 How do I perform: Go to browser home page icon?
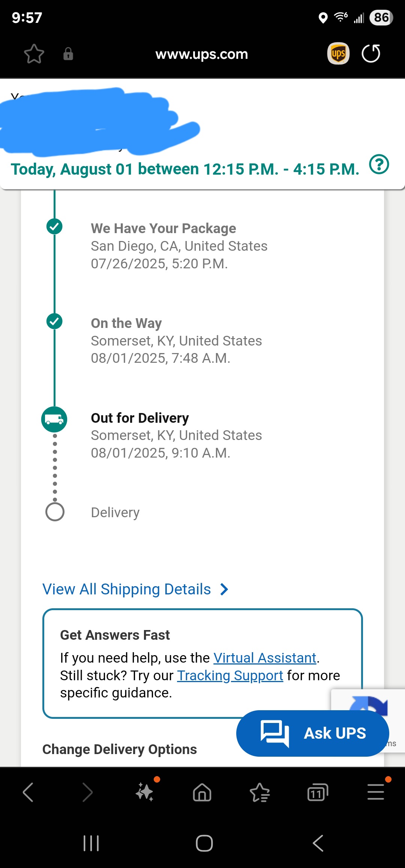click(202, 792)
